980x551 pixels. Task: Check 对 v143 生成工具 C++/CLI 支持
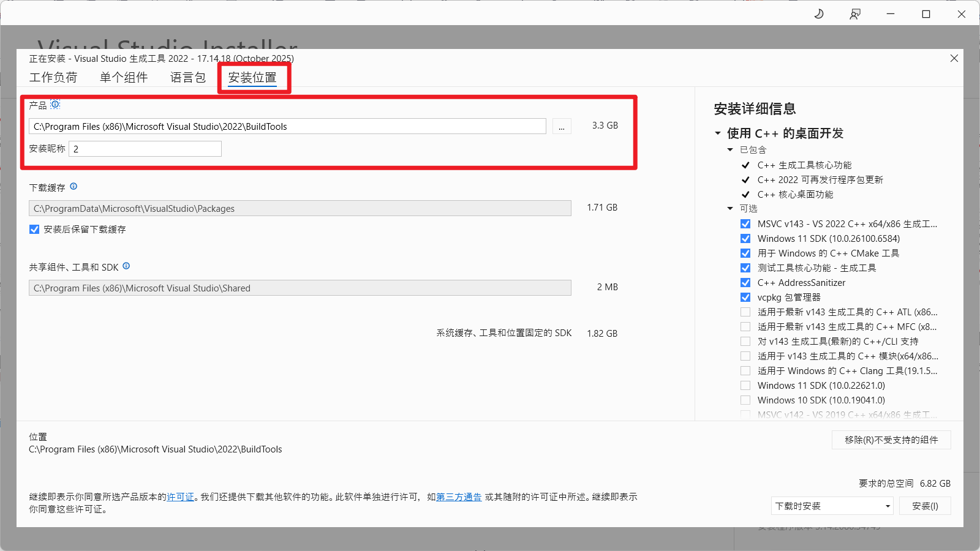[x=745, y=342]
